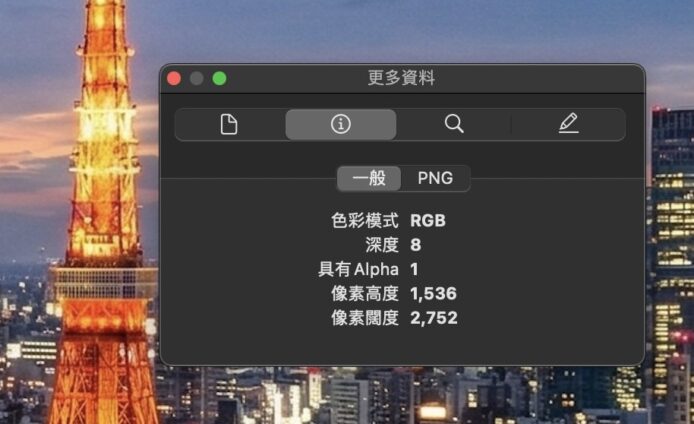Click the depth value 8
Image resolution: width=694 pixels, height=424 pixels.
[415, 245]
